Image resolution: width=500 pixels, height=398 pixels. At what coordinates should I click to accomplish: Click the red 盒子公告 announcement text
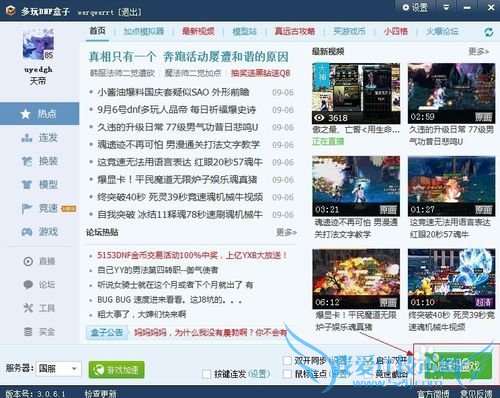pos(210,332)
